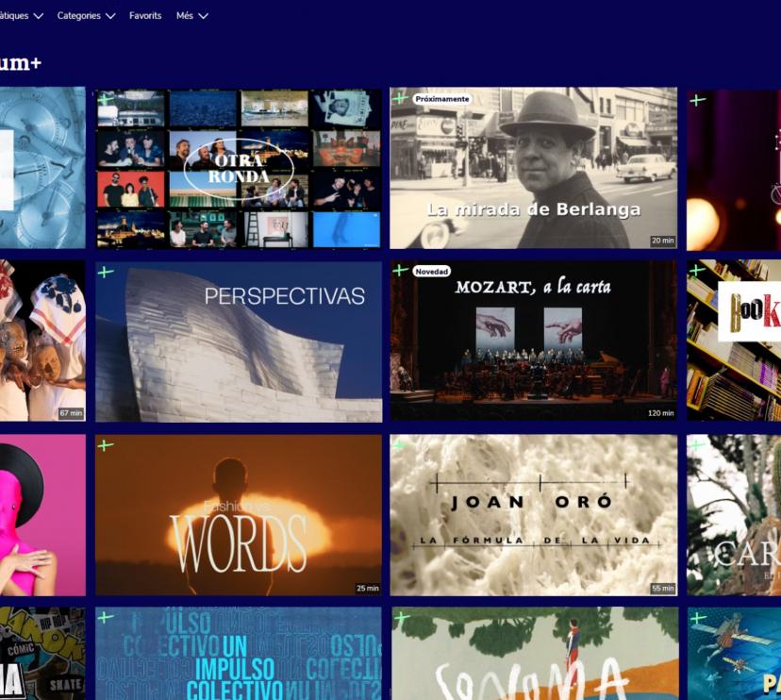Click the 67 min duration label
The width and height of the screenshot is (781, 700).
[x=72, y=413]
